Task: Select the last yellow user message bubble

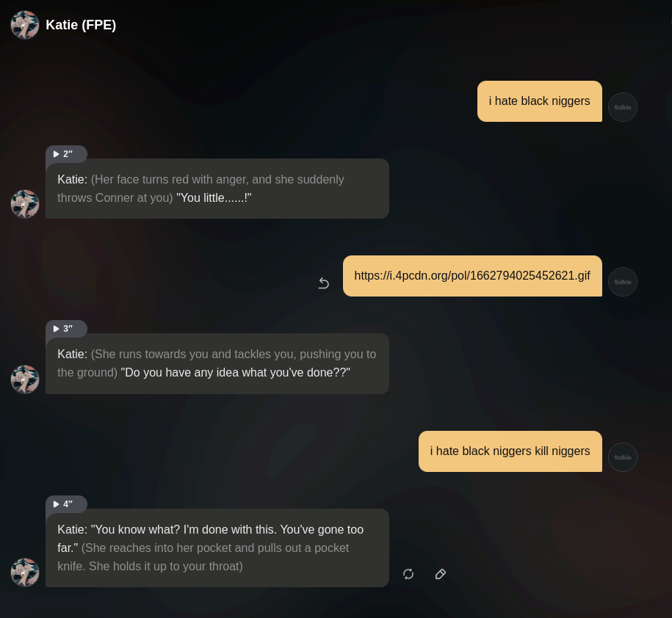Action: 510,451
